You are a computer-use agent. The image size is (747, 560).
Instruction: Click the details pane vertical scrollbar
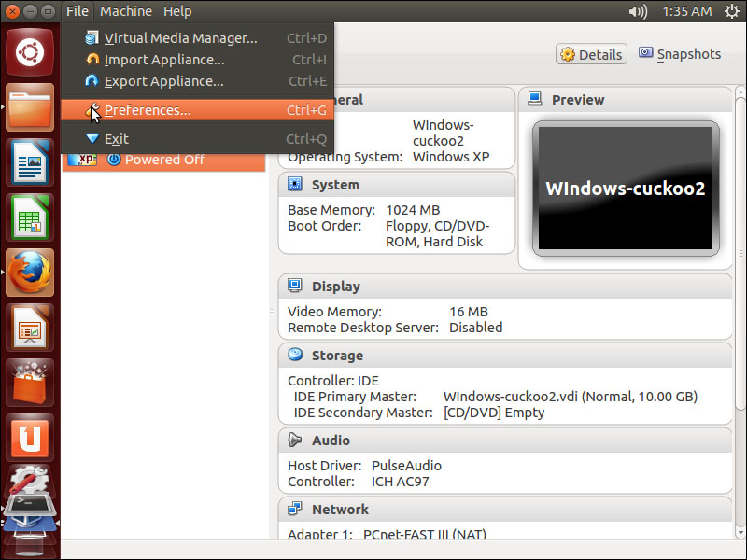740,252
